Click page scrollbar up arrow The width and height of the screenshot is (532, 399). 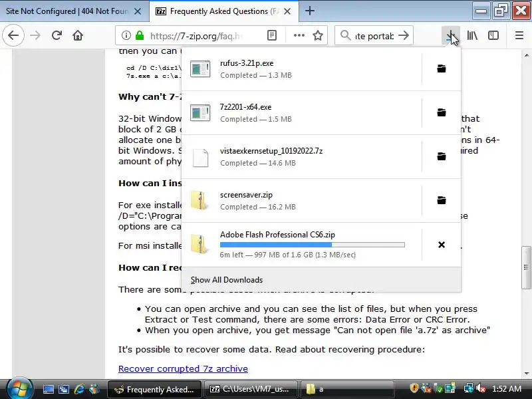tap(527, 55)
